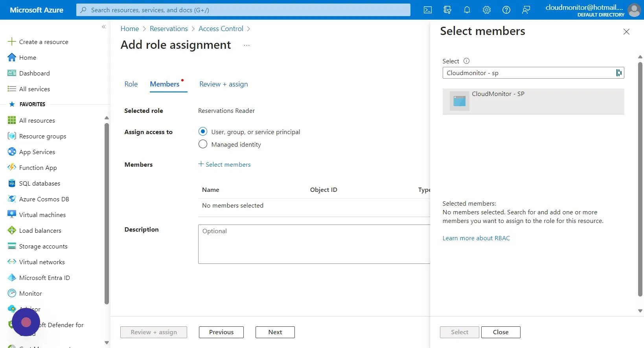Click the Virtual machines monitor icon
The image size is (644, 348).
tap(12, 215)
